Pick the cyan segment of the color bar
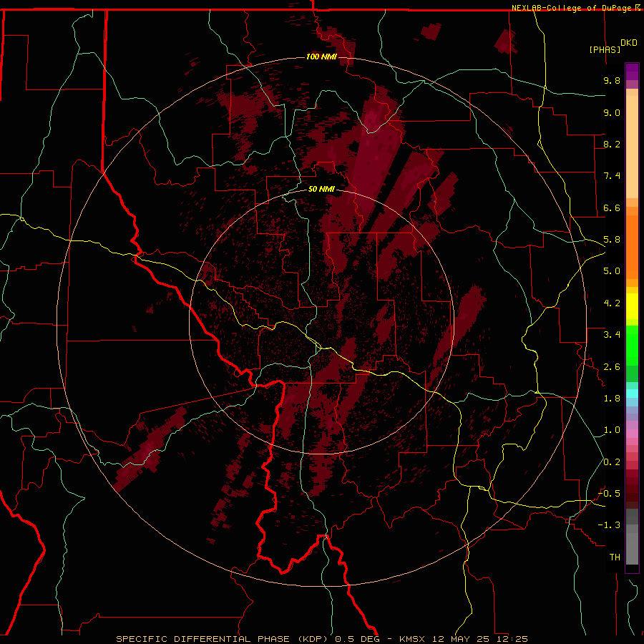This screenshot has height=644, width=644. coord(632,394)
